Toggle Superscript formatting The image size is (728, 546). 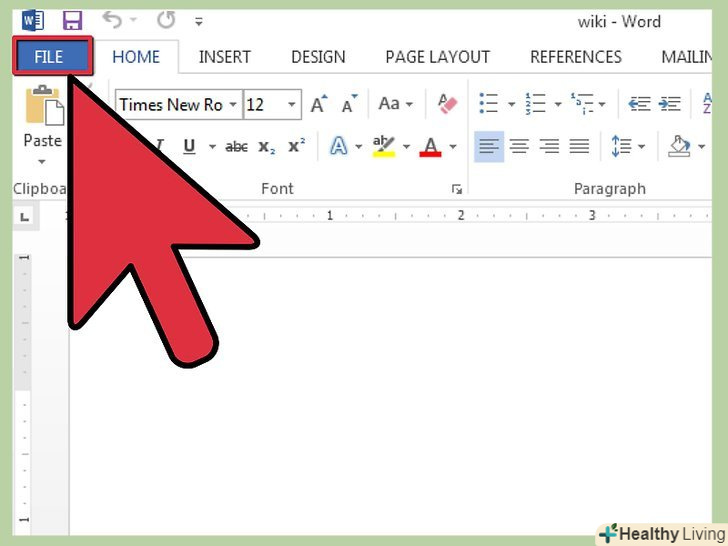[297, 146]
